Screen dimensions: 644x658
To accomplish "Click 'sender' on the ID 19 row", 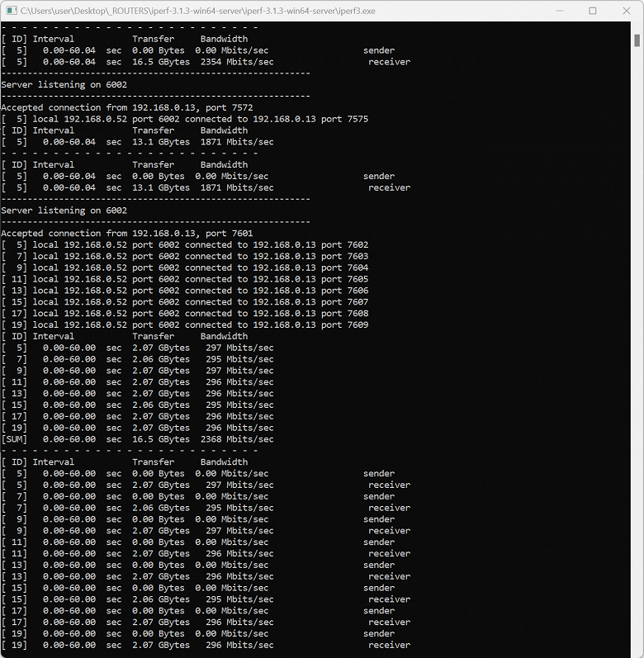I will 379,634.
